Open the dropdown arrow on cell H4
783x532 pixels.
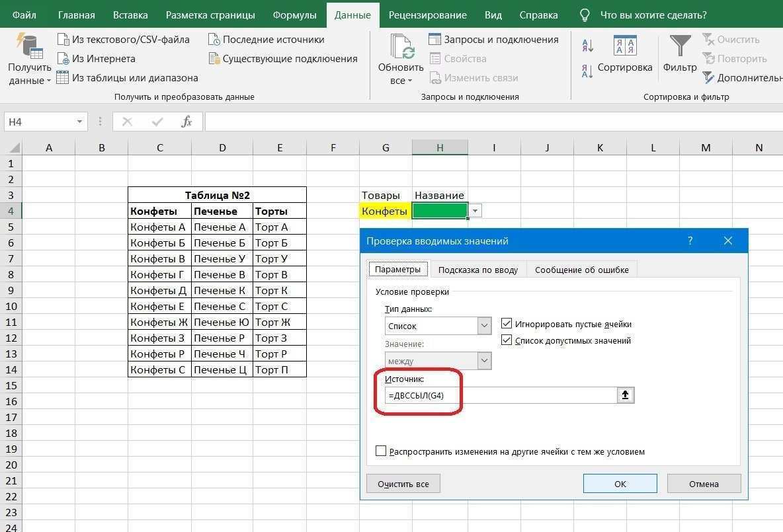point(474,209)
